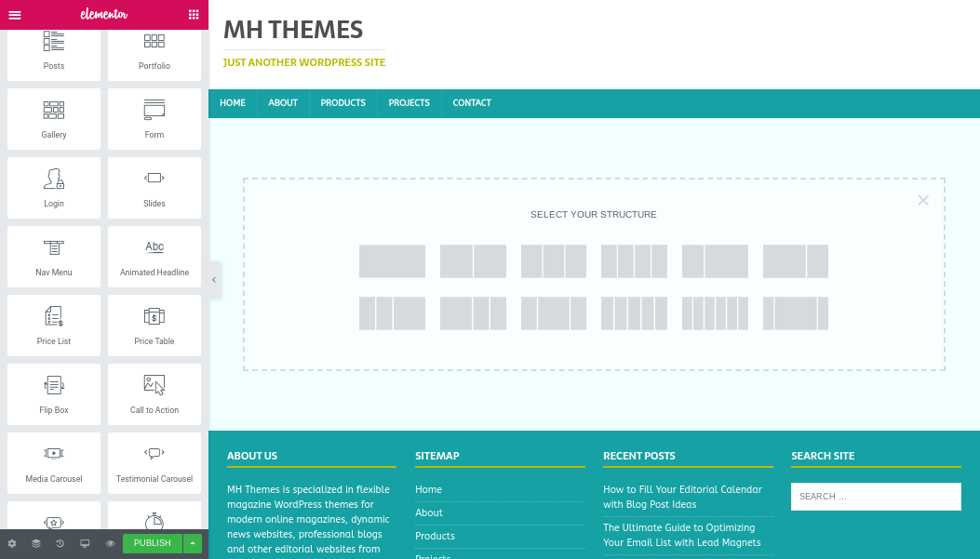Select the Portfolio widget
Viewport: 980px width, 559px height.
click(154, 54)
